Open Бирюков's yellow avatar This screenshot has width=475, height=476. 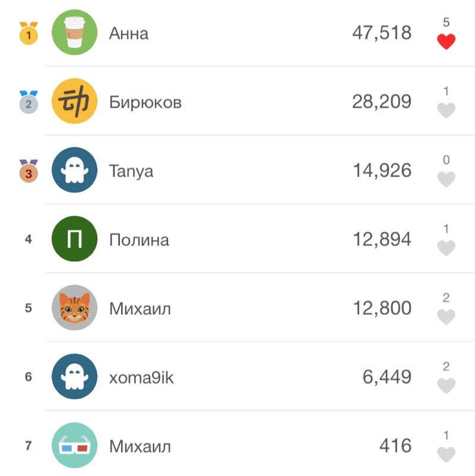(75, 102)
